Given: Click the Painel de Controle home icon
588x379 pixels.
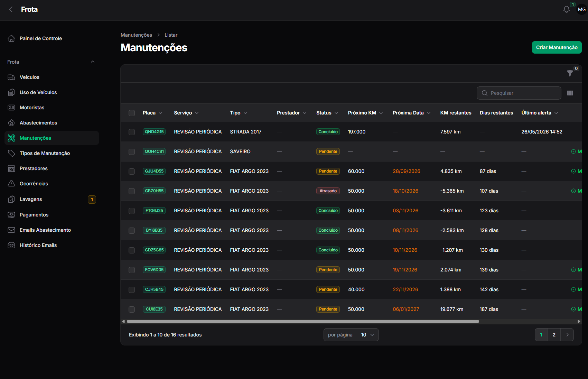Looking at the screenshot, I should point(11,38).
